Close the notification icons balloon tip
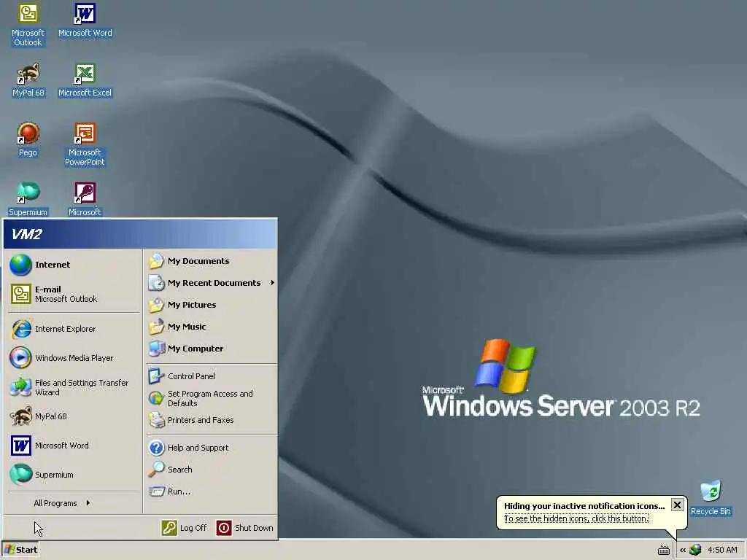This screenshot has width=747, height=560. point(677,505)
